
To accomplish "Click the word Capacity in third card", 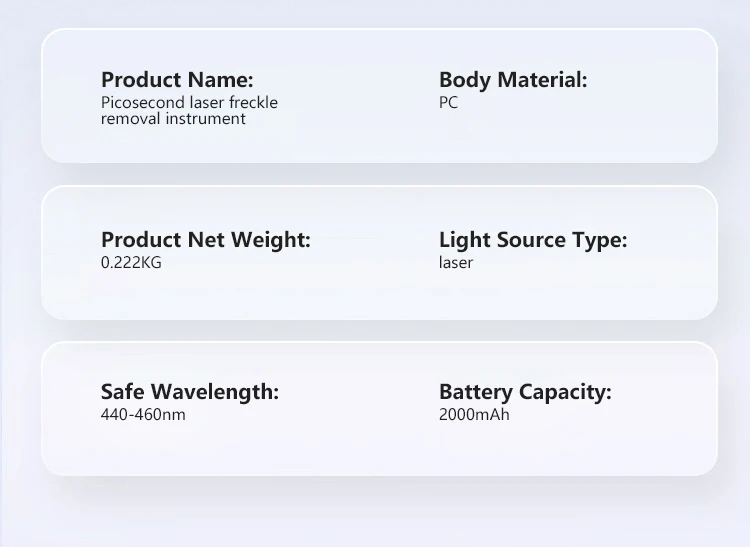I will pos(565,393).
